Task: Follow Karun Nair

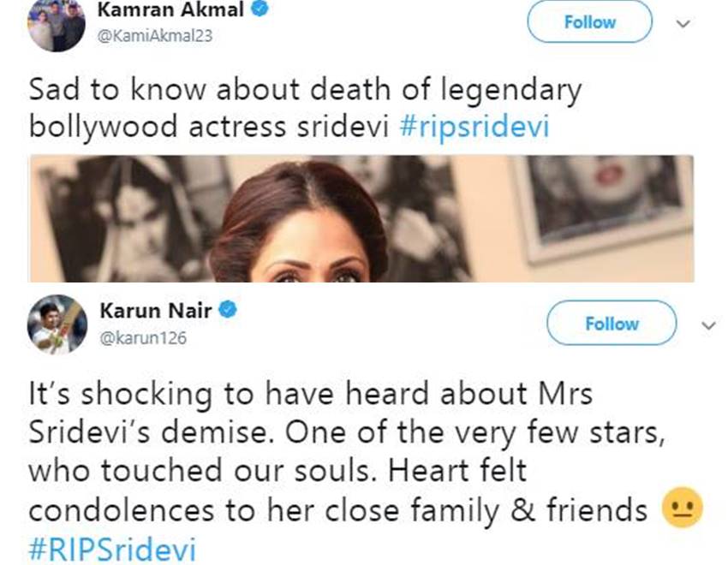Action: tap(611, 324)
